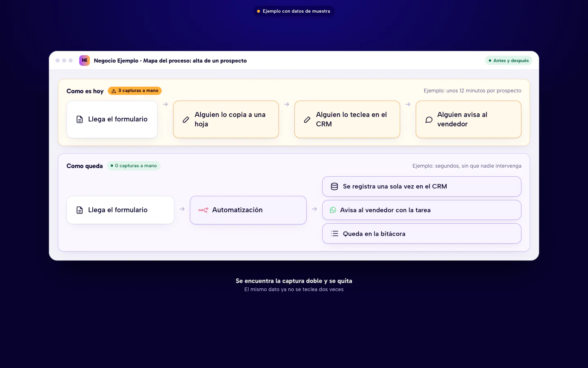Click the Alguien avisa al vendedor text

coord(462,119)
